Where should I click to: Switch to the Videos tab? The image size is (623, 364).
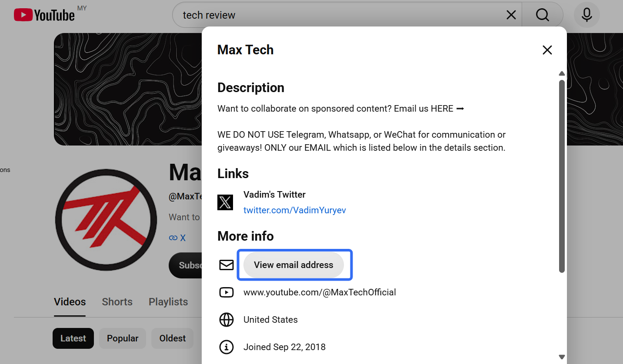pyautogui.click(x=70, y=302)
